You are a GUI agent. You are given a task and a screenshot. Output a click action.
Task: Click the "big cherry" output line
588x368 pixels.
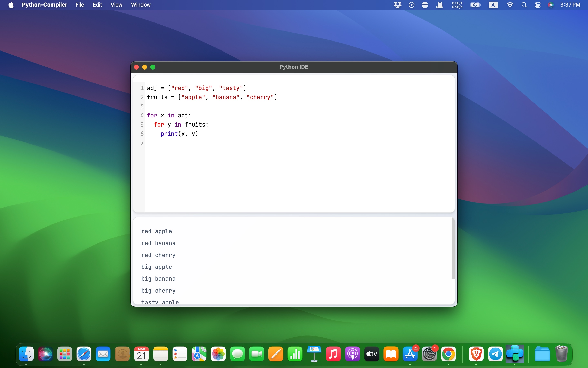[158, 291]
